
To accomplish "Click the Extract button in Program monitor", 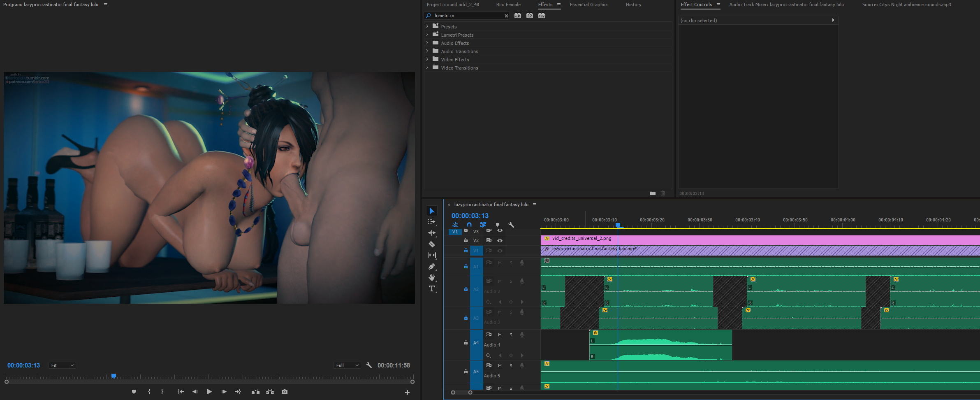I will (270, 392).
